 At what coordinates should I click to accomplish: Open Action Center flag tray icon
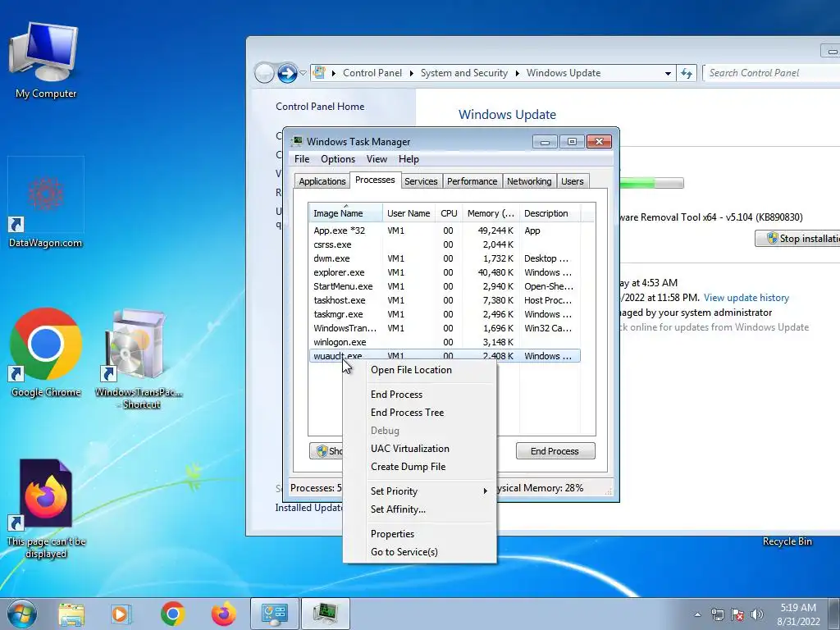pos(737,614)
